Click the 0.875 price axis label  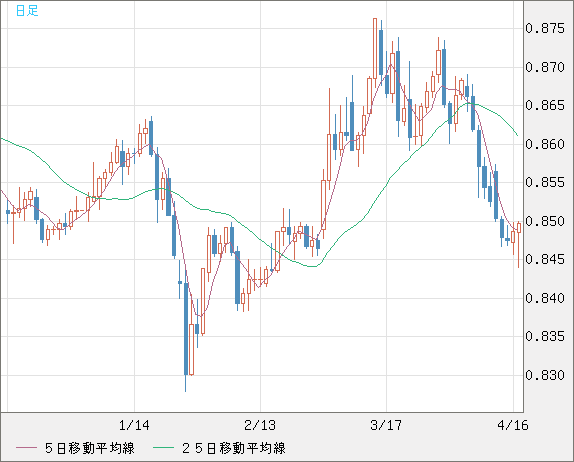(x=545, y=28)
